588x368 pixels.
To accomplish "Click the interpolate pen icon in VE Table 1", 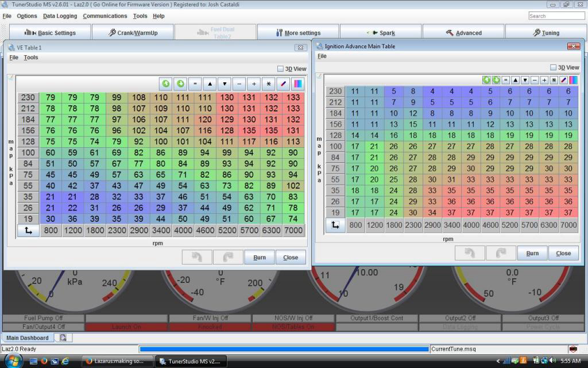I will click(x=283, y=84).
